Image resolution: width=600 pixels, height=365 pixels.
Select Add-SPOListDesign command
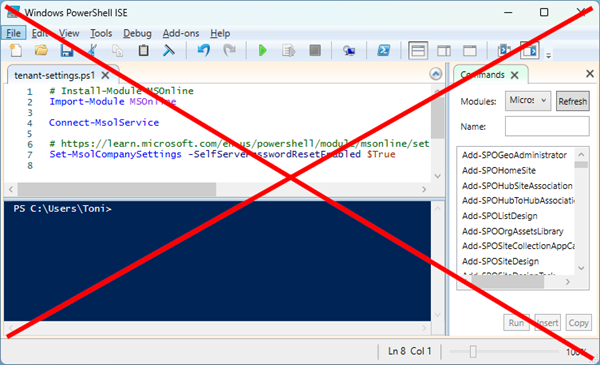click(x=499, y=216)
